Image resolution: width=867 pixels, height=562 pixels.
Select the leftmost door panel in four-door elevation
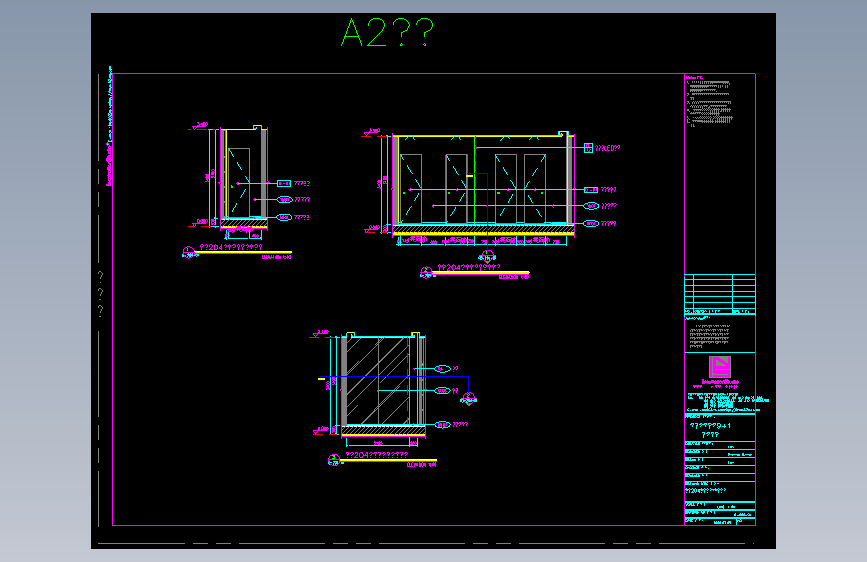tap(411, 189)
